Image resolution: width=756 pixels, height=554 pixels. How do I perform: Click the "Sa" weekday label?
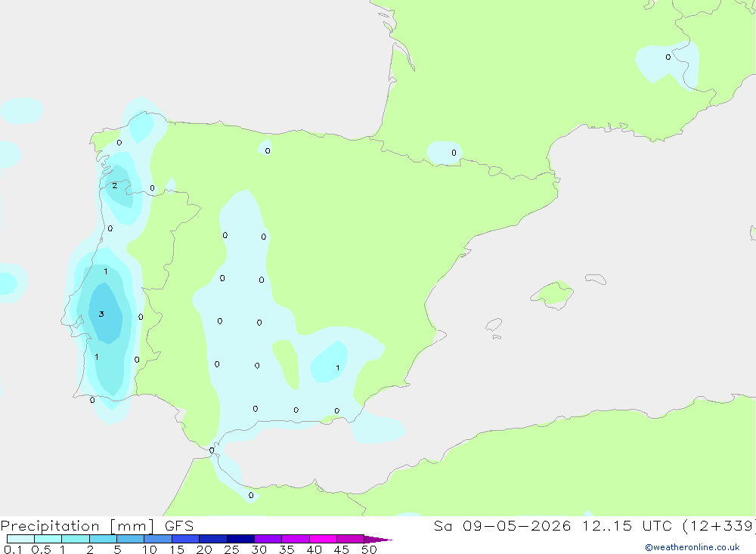point(442,525)
